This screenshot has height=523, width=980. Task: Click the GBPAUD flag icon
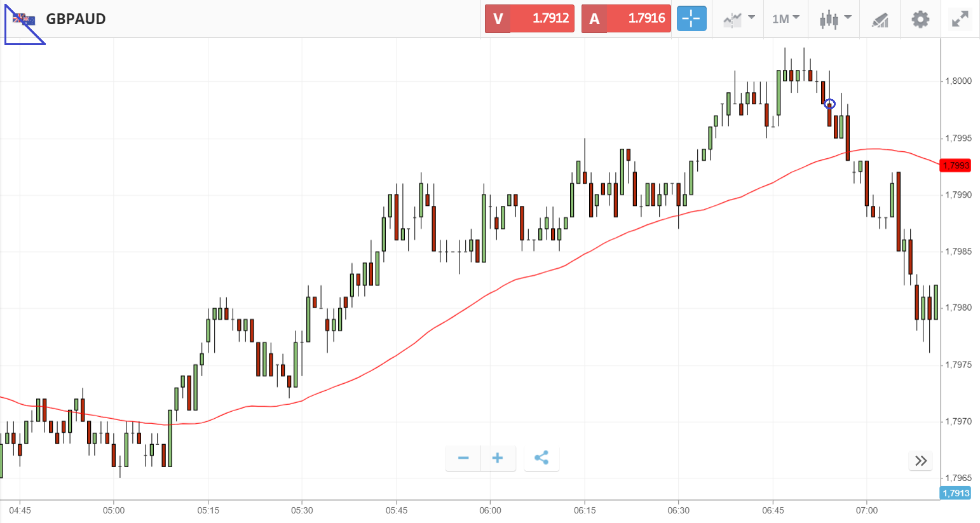click(24, 19)
